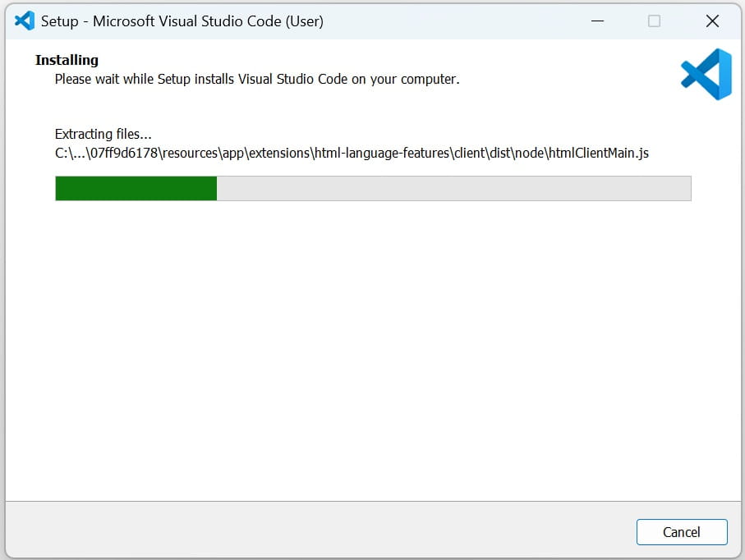The height and width of the screenshot is (560, 745).
Task: Click the footer area beside the Cancel button
Action: (x=329, y=532)
